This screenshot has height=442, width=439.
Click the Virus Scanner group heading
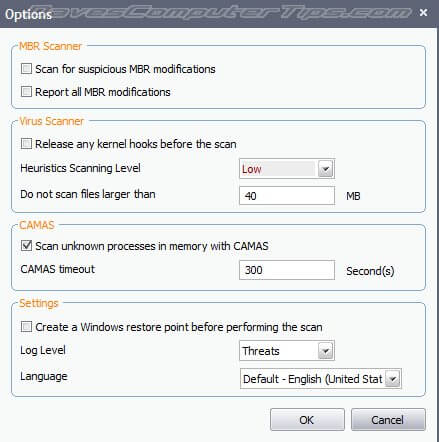click(x=52, y=121)
